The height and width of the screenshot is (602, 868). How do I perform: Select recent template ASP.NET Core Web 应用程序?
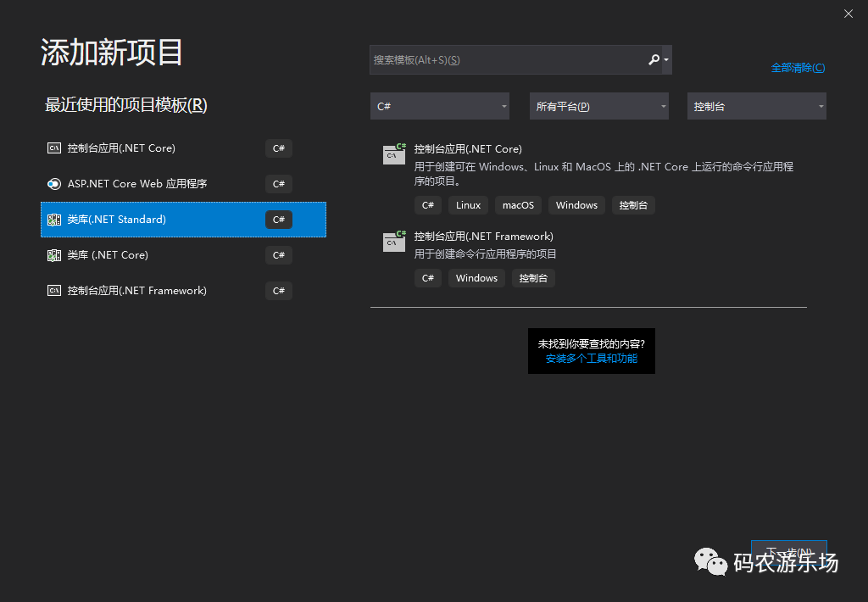[x=183, y=184]
